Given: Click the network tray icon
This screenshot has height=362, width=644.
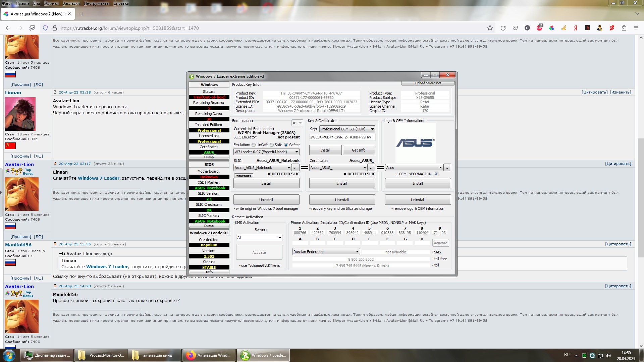Looking at the screenshot, I should 600,356.
